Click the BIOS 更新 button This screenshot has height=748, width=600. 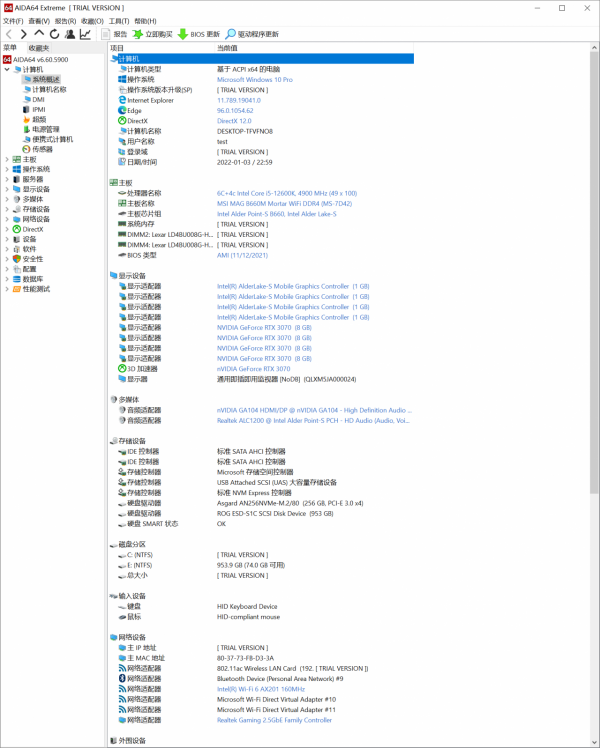[x=198, y=34]
